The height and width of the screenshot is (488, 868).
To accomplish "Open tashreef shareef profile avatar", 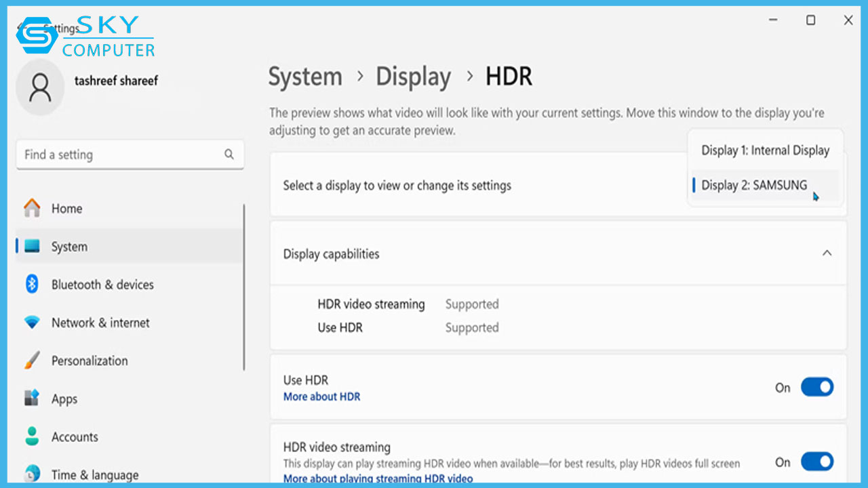I will point(41,87).
